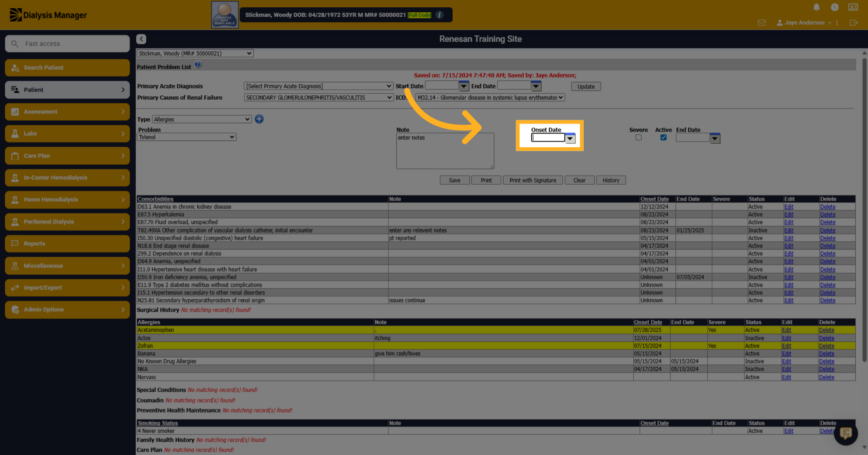Click the chat support icon at bottom right
868x455 pixels.
pos(846,433)
